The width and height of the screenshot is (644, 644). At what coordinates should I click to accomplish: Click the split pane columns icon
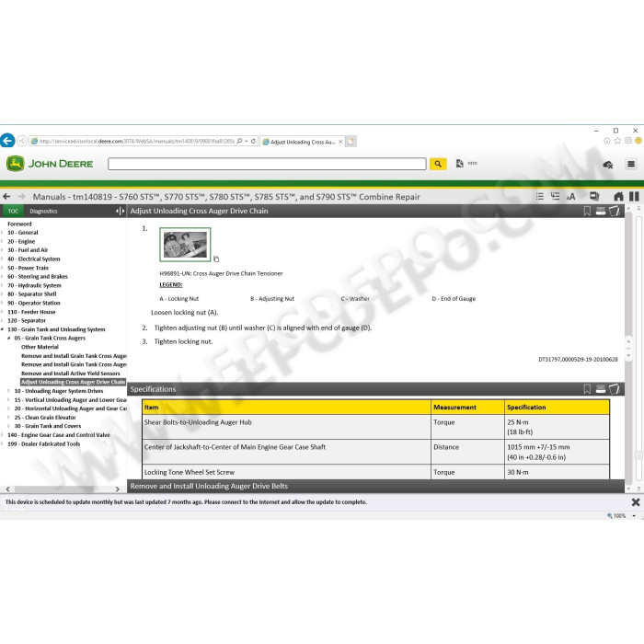click(x=634, y=196)
